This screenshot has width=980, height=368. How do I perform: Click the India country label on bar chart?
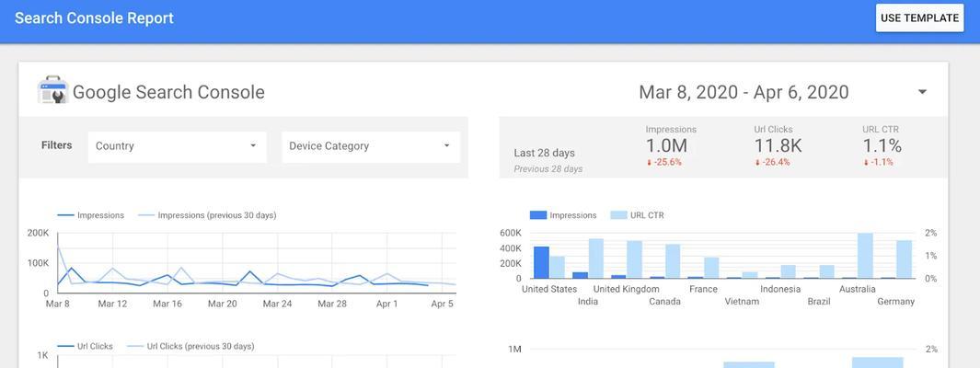click(x=588, y=302)
